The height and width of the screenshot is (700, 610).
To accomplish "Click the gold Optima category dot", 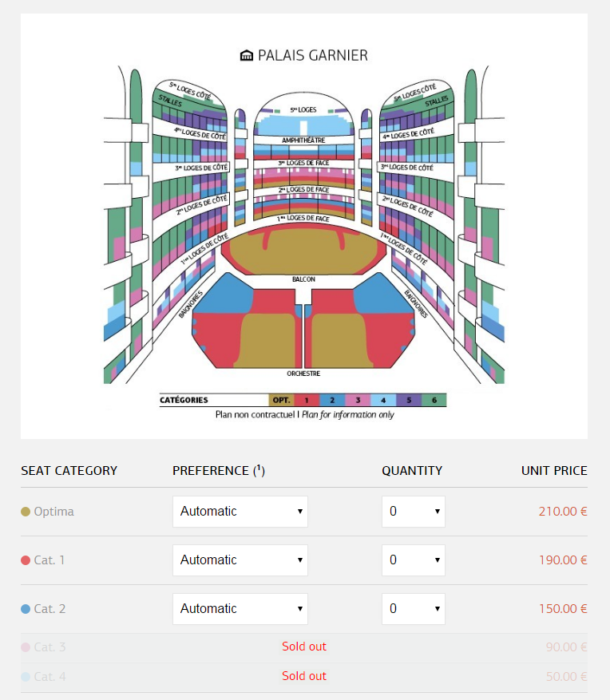I will click(x=26, y=512).
